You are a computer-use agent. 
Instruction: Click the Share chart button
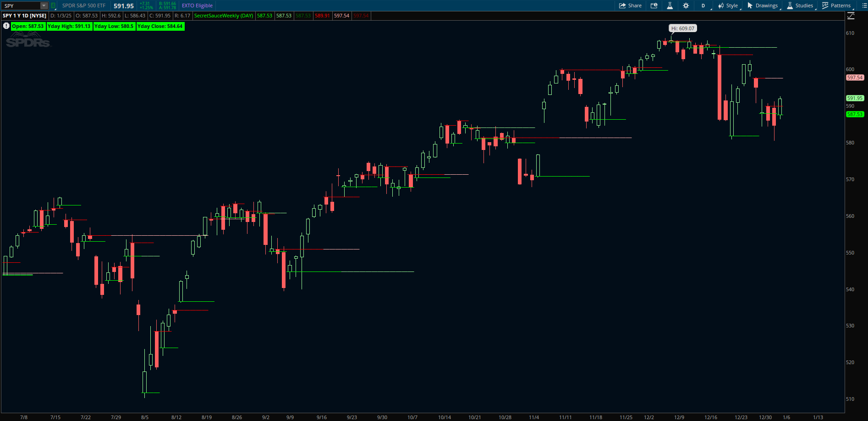coord(630,6)
